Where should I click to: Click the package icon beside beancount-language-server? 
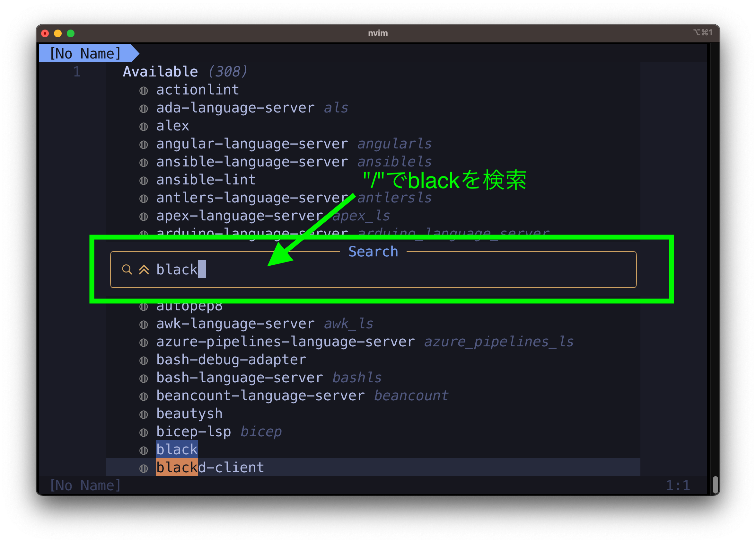(x=143, y=397)
